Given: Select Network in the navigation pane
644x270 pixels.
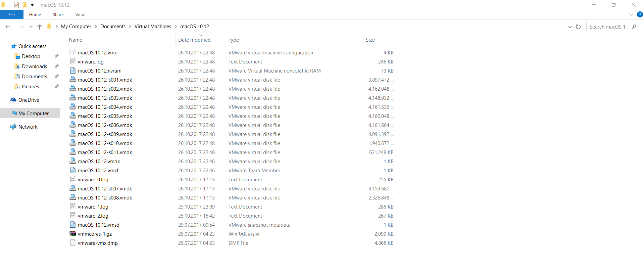Looking at the screenshot, I should (x=28, y=127).
